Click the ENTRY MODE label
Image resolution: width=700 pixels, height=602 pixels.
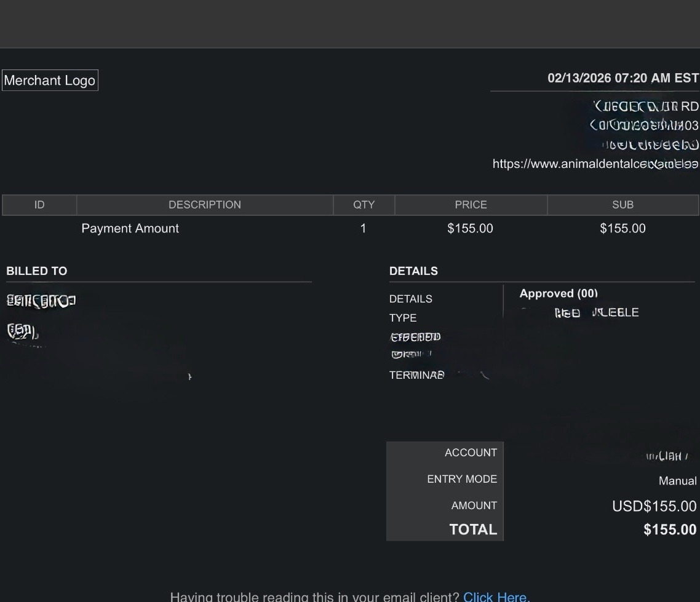point(462,479)
